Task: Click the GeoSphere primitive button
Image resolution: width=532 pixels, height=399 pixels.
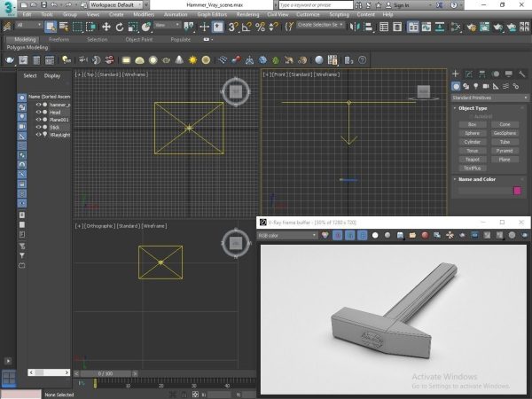Action: [x=505, y=133]
